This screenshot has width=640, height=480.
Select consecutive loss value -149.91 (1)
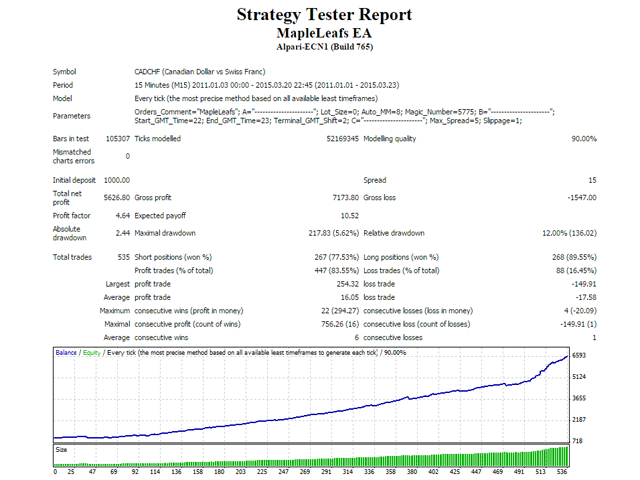coord(578,324)
